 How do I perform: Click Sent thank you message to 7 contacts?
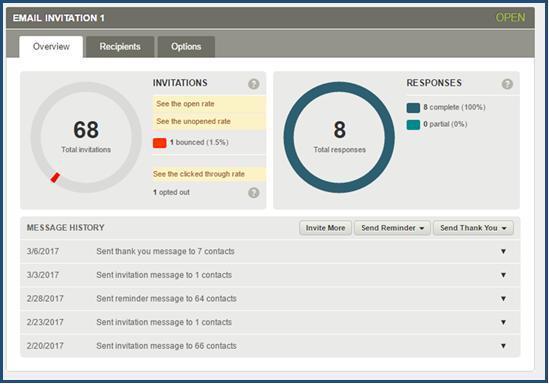click(165, 251)
